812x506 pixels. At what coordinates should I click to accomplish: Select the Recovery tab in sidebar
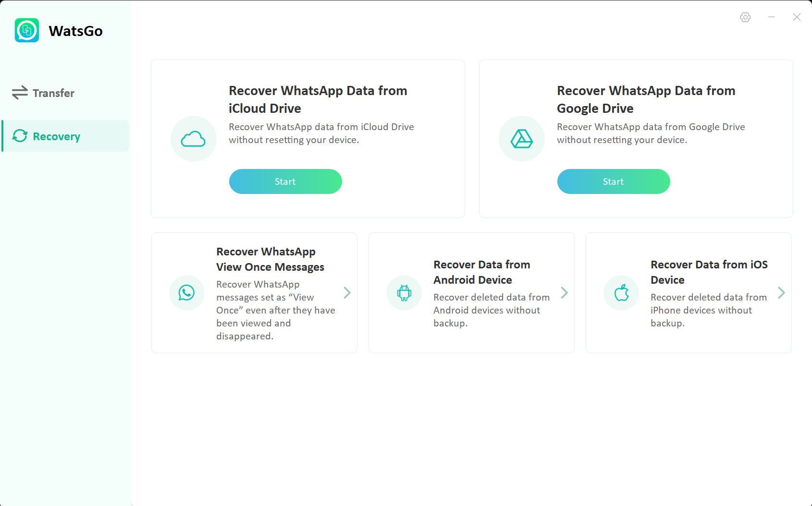(x=65, y=136)
